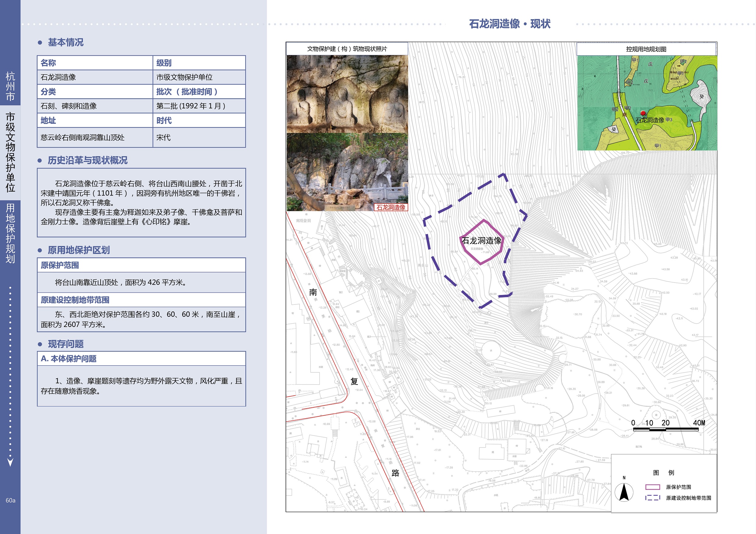Click the bullet dot beside 基本情况
This screenshot has width=756, height=534.
pyautogui.click(x=40, y=42)
